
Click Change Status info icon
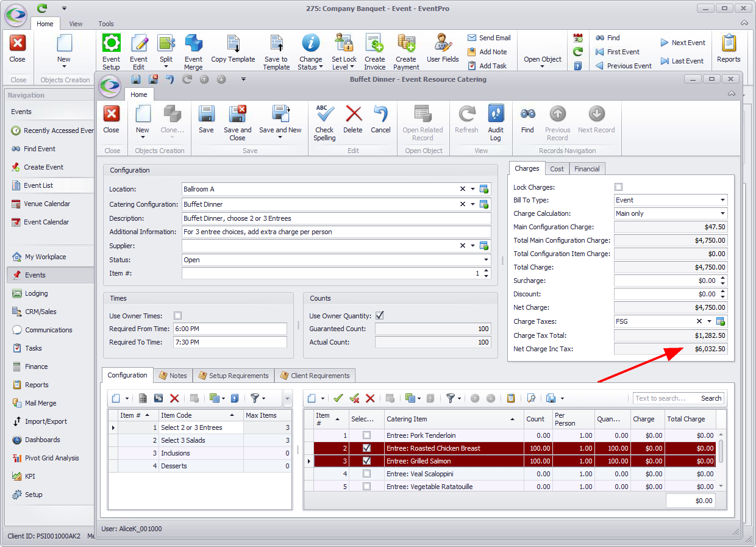311,43
